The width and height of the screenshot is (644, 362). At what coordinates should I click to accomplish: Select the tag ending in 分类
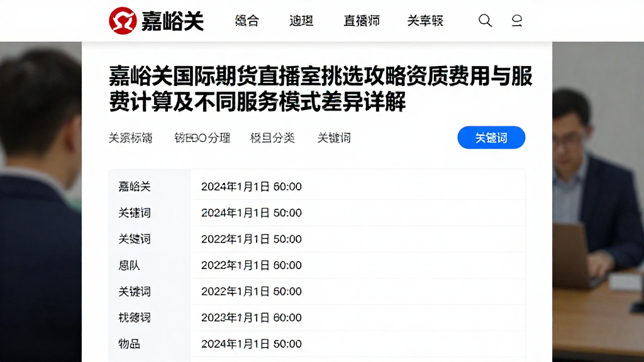[x=272, y=138]
